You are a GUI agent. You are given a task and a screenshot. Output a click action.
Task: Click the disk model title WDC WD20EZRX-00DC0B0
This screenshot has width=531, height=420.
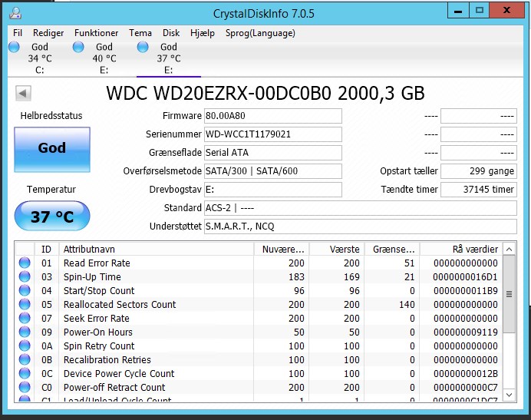[219, 93]
